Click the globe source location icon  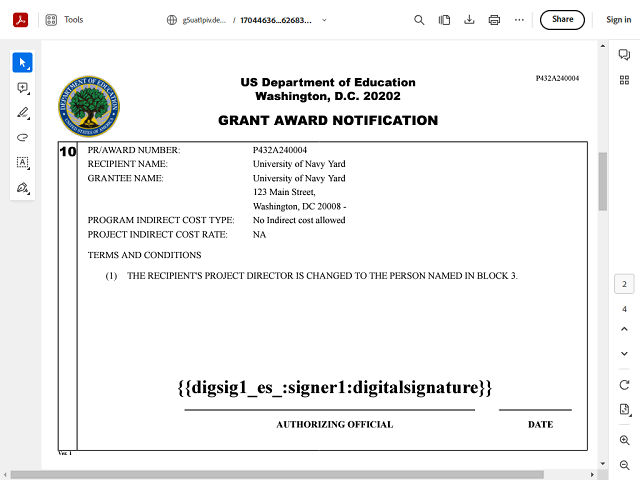pyautogui.click(x=172, y=20)
